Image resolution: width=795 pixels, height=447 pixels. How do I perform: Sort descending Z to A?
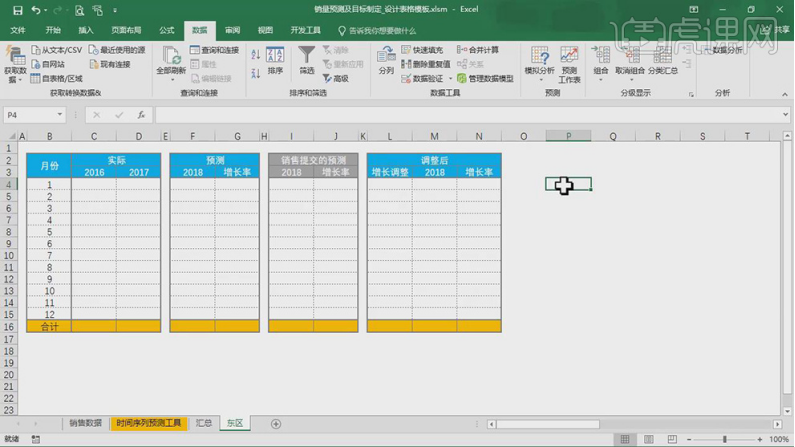click(256, 73)
